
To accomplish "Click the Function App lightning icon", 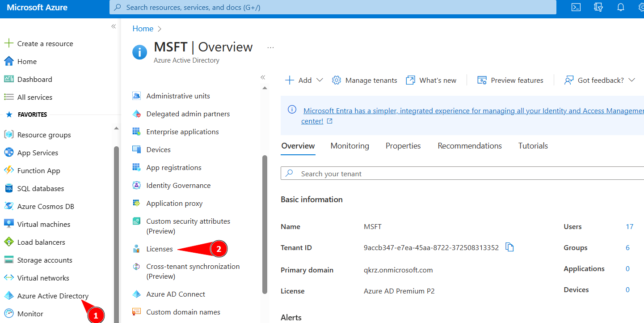I will pos(8,170).
